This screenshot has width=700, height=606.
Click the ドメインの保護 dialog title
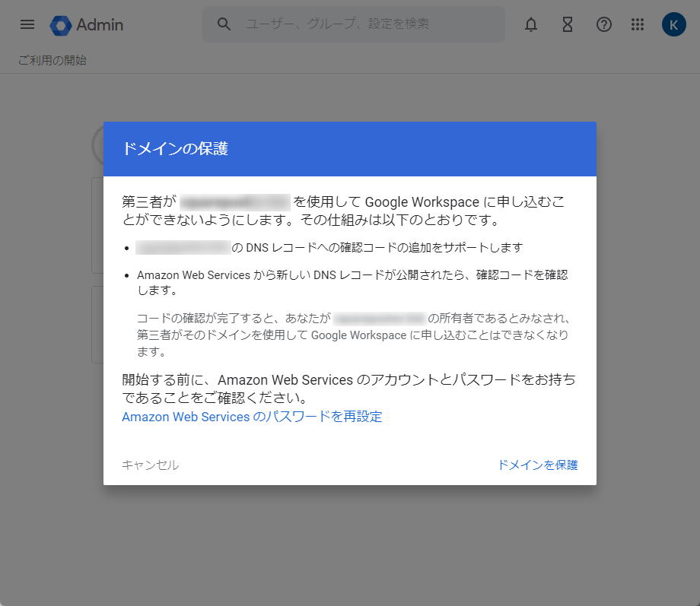(176, 148)
